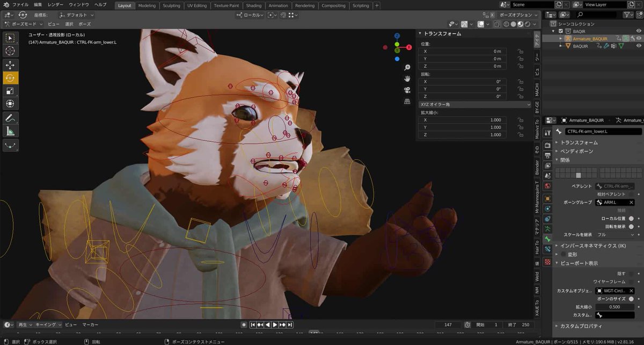Select the Scale tool

(10, 91)
